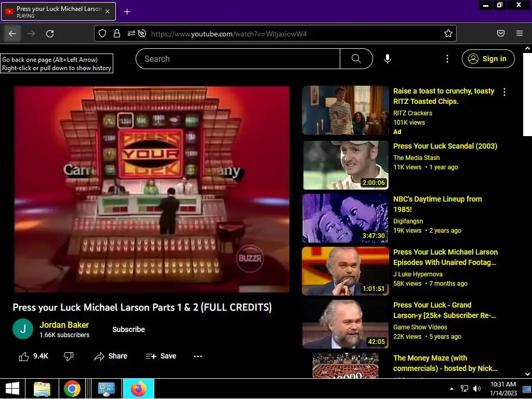Open Raise a toast RITZ ad title

click(x=444, y=96)
